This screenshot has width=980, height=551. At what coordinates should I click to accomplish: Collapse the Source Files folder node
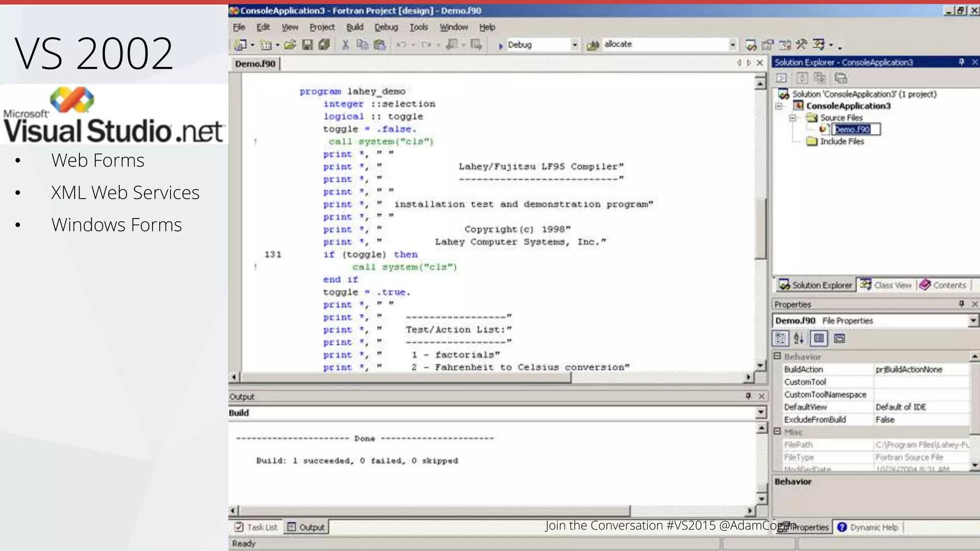click(793, 118)
